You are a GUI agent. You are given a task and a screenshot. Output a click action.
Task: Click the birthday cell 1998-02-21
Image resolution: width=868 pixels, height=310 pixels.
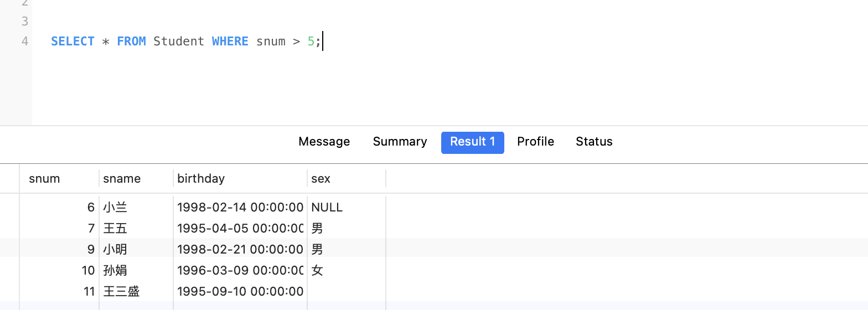point(240,250)
